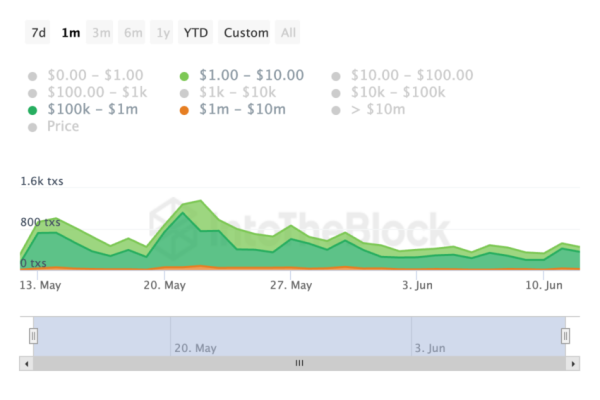Toggle the $0.00 - $1.00 legend series

point(94,75)
